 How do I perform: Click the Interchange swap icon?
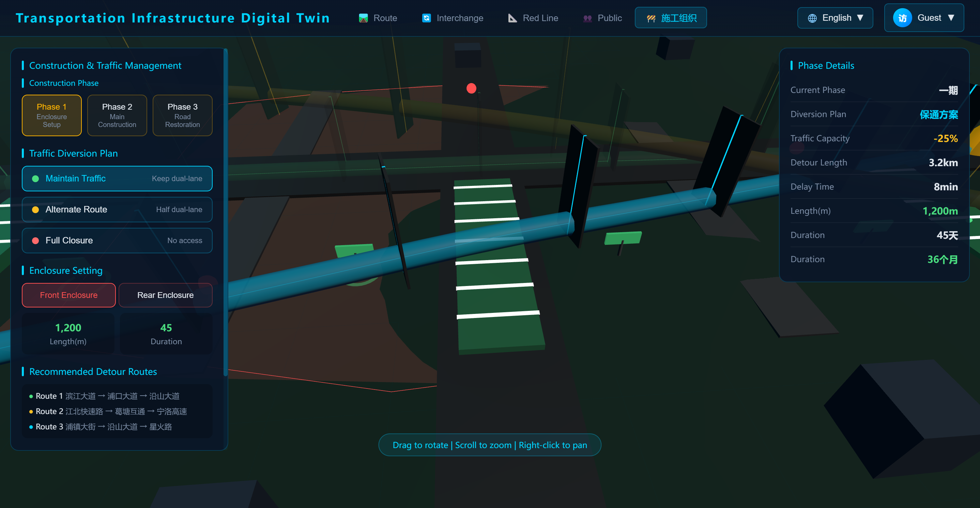click(x=427, y=18)
